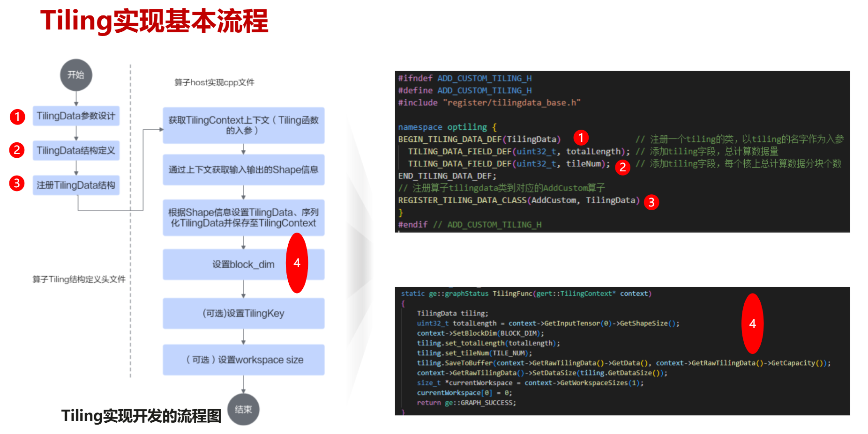Screen dimensions: 868x434
Task: Click red badge 1 next to BEGIN_TILING_DATA_DEF
Action: click(581, 138)
